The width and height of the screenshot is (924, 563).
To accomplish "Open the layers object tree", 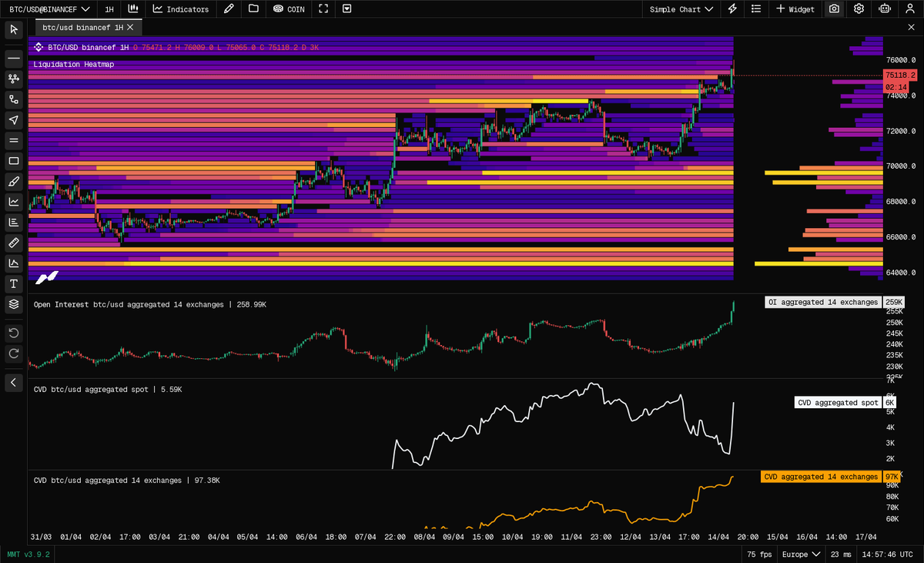I will (x=14, y=304).
